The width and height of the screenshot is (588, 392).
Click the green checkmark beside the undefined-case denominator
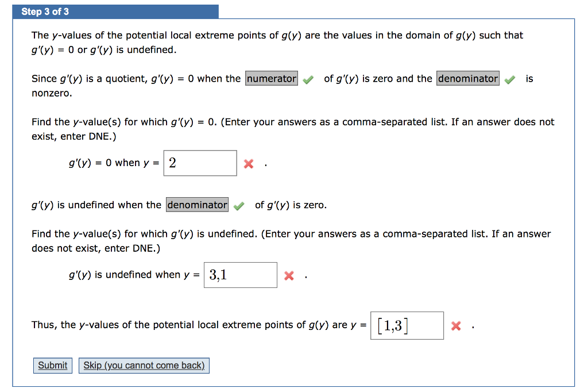point(239,206)
